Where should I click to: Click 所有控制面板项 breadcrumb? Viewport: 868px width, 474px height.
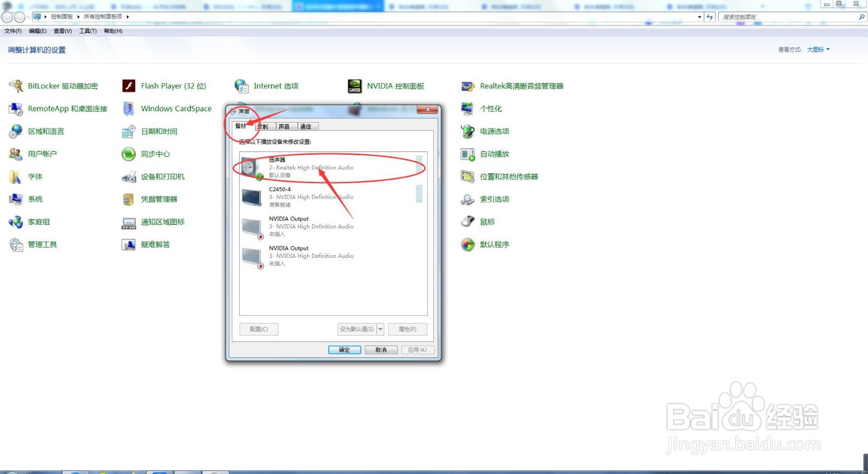[x=103, y=17]
